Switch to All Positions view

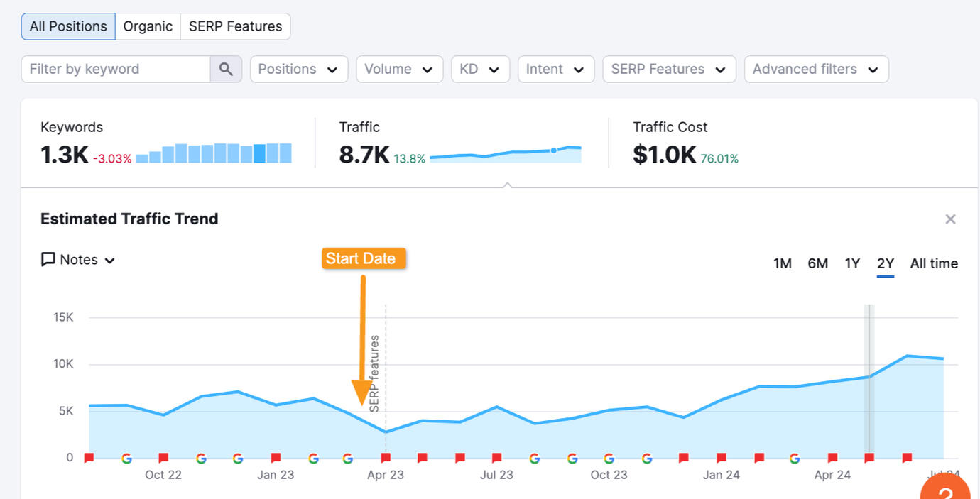point(68,26)
